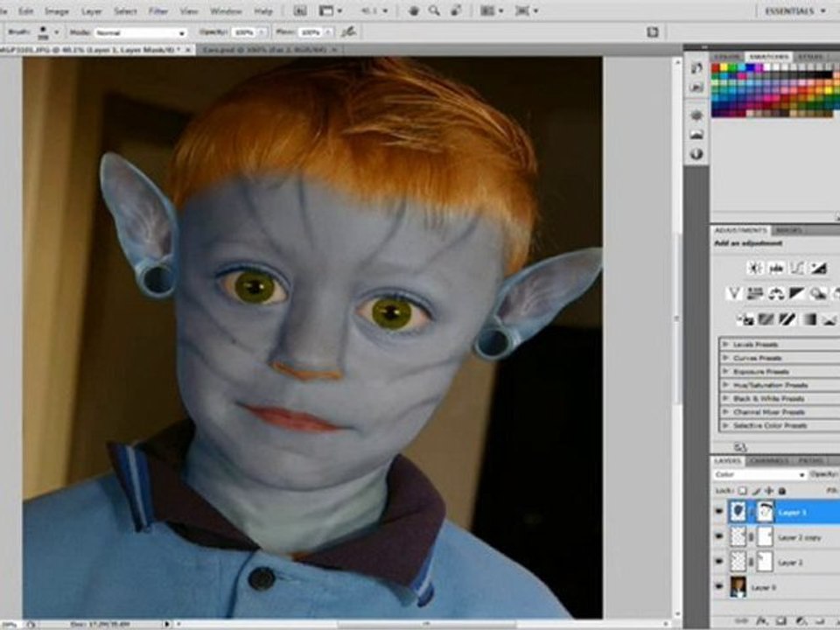840x630 pixels.
Task: Add an Invert adjustment
Action: point(745,320)
